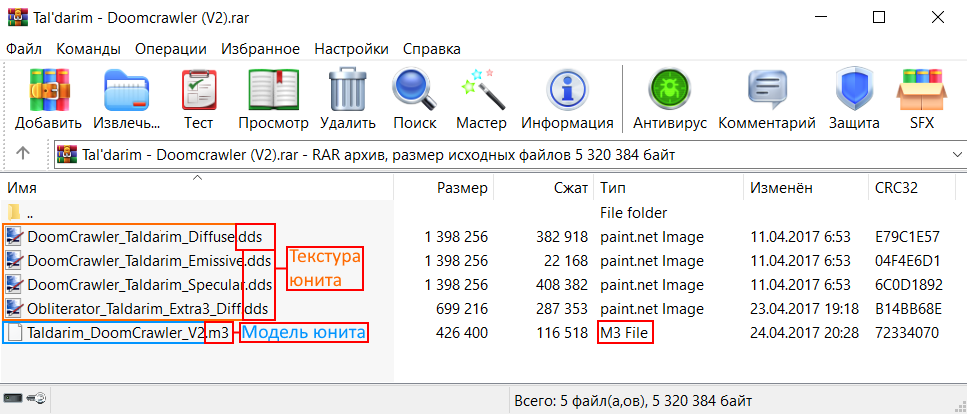Open the Операции menu
Viewport: 967px width, 414px height.
(x=171, y=49)
